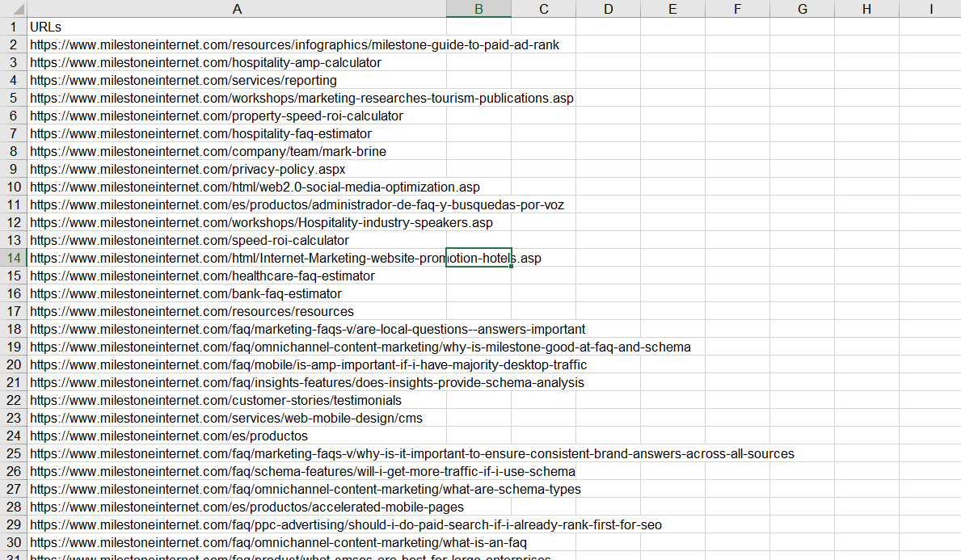Select row 1 header
Screen dimensions: 961x560
pyautogui.click(x=14, y=27)
